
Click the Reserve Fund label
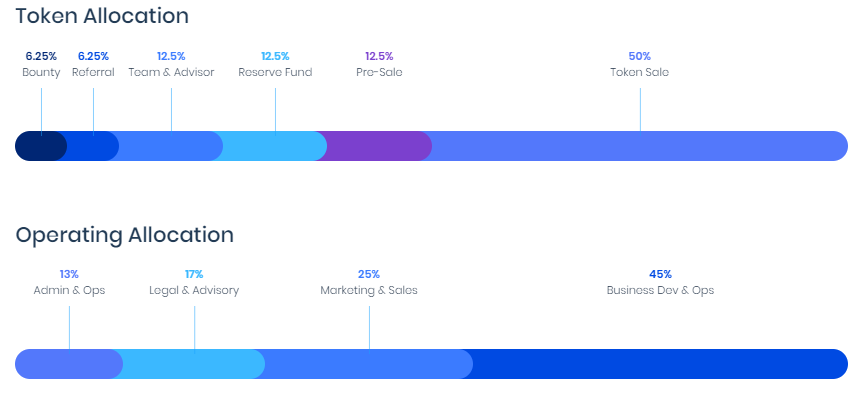(275, 72)
